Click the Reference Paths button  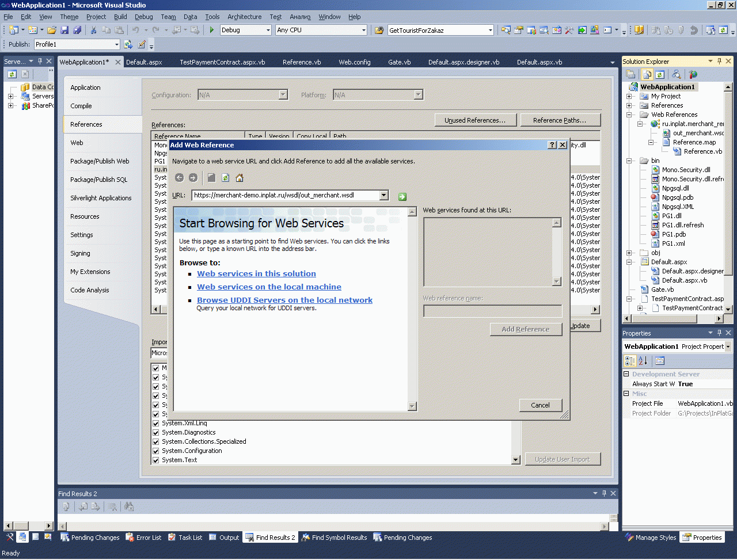[x=560, y=120]
